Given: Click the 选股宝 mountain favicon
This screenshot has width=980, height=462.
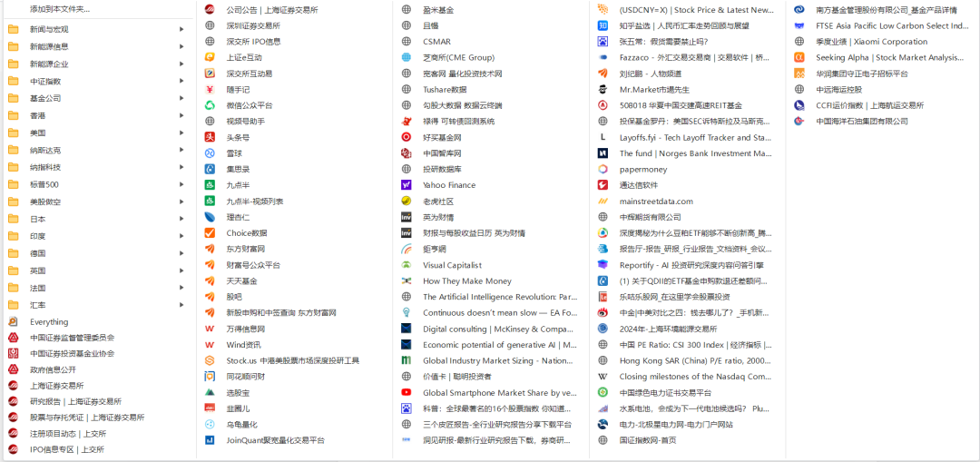Looking at the screenshot, I should (x=210, y=393).
